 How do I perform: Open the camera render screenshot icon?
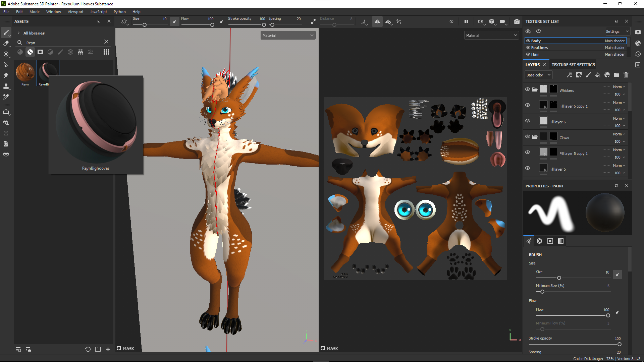coord(517,21)
